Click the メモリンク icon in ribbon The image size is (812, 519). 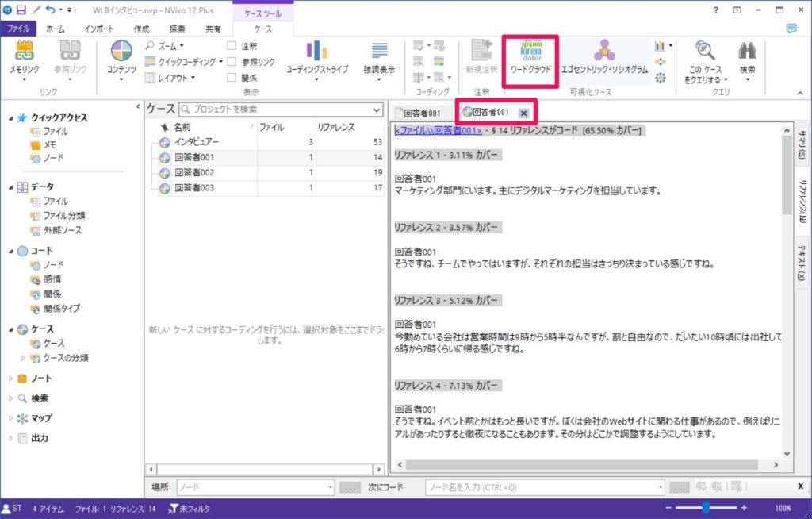pyautogui.click(x=24, y=52)
